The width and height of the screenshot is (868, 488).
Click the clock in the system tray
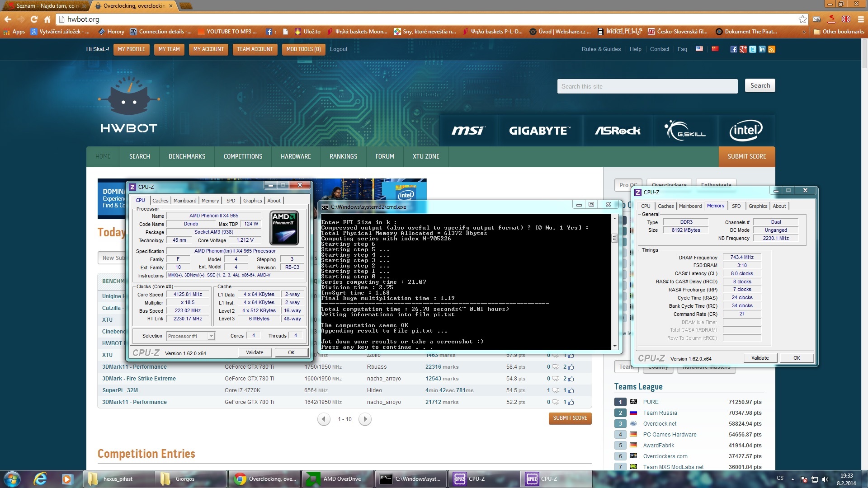[846, 479]
